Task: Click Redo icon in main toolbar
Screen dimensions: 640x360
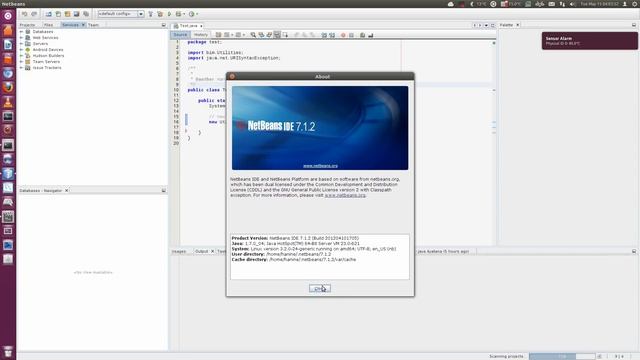Action: coord(34,14)
